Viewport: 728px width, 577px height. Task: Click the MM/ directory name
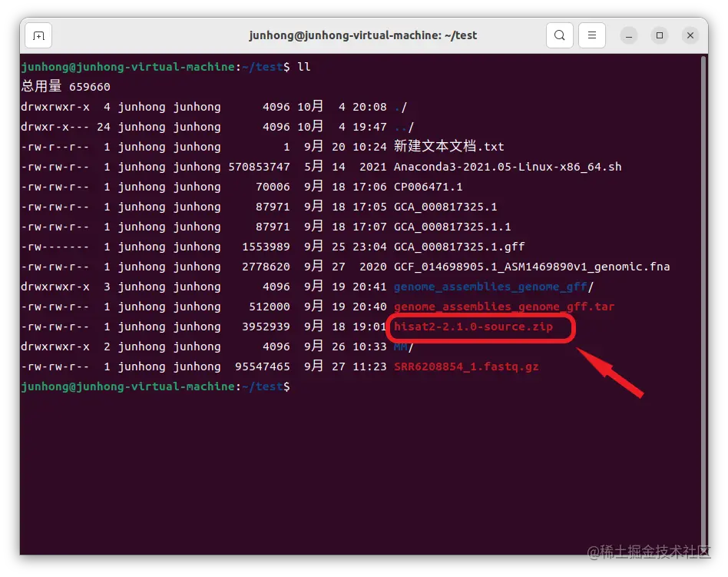pyautogui.click(x=403, y=347)
